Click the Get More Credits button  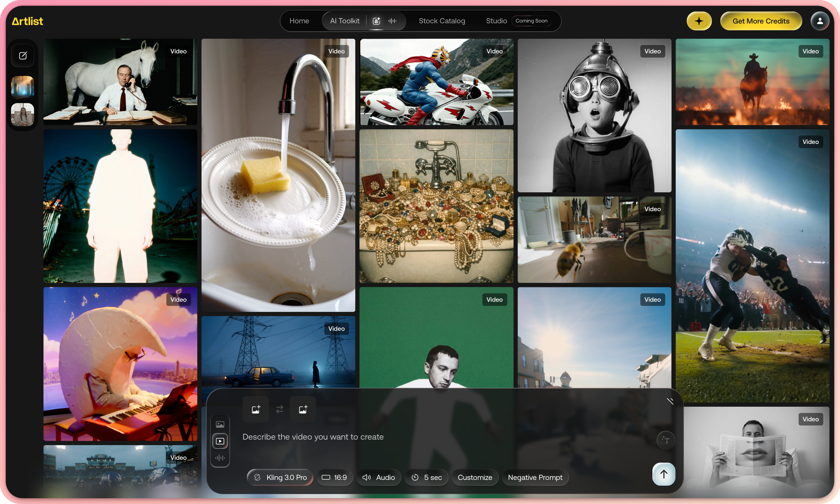[x=761, y=21]
